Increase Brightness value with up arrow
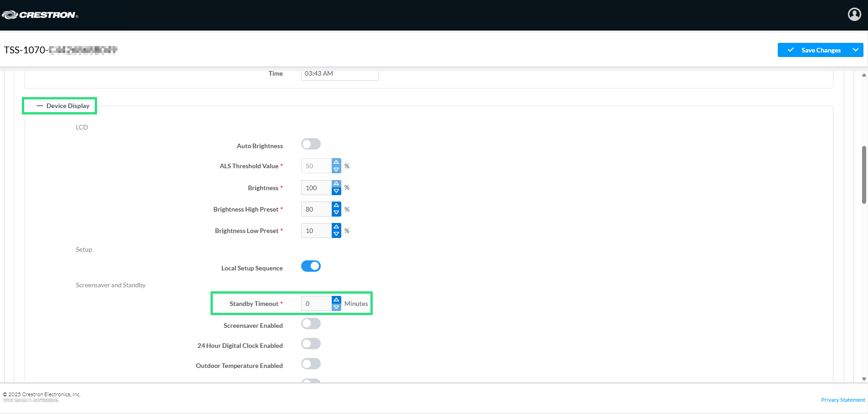The width and height of the screenshot is (868, 414). pos(336,184)
